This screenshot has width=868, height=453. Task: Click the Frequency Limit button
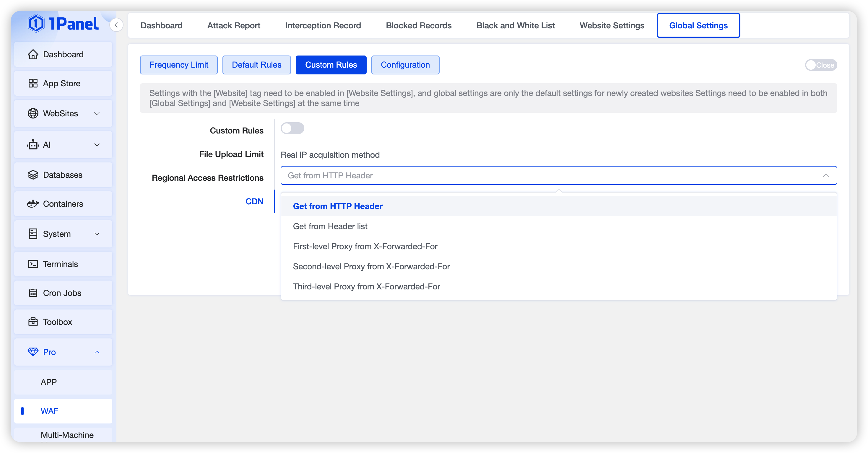pyautogui.click(x=178, y=65)
